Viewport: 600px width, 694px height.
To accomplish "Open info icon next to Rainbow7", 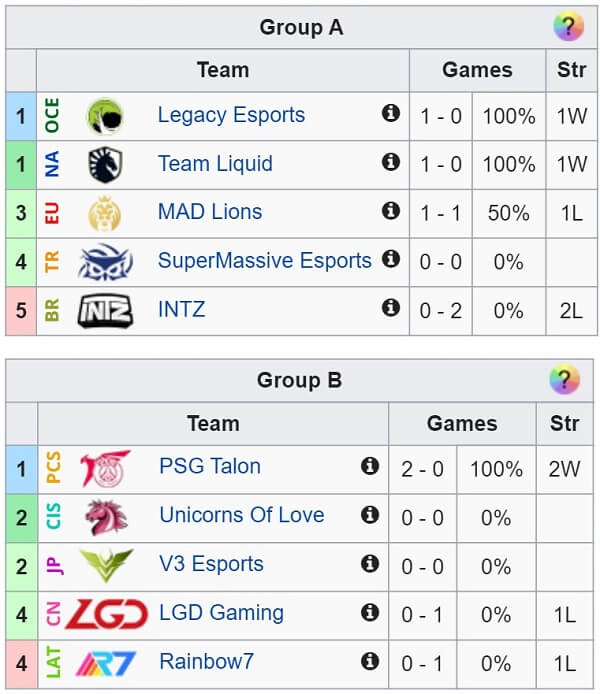I will pos(370,661).
